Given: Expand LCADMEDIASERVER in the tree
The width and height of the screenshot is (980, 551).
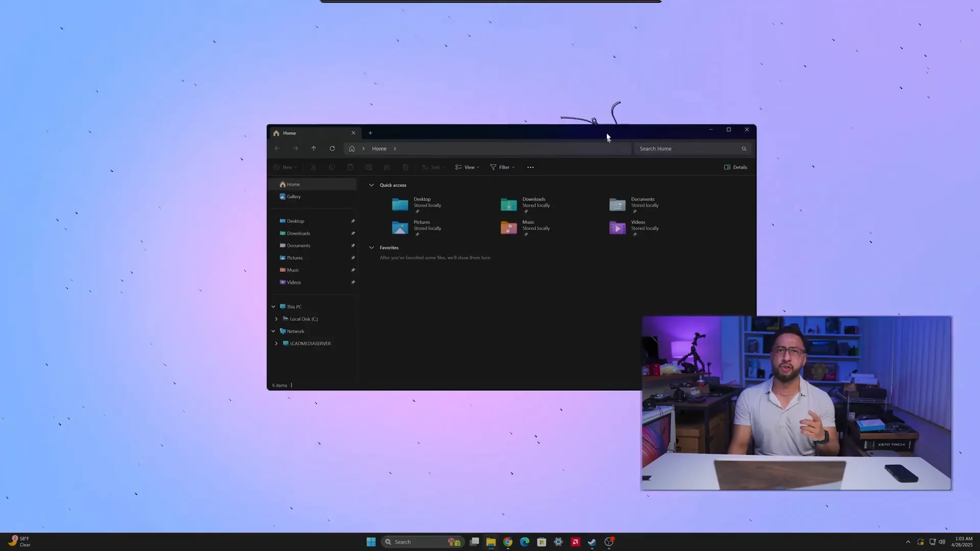Looking at the screenshot, I should click(277, 344).
